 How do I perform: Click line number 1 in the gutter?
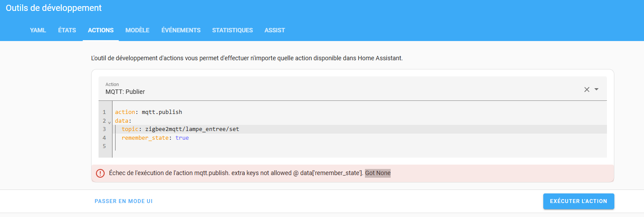pyautogui.click(x=104, y=112)
